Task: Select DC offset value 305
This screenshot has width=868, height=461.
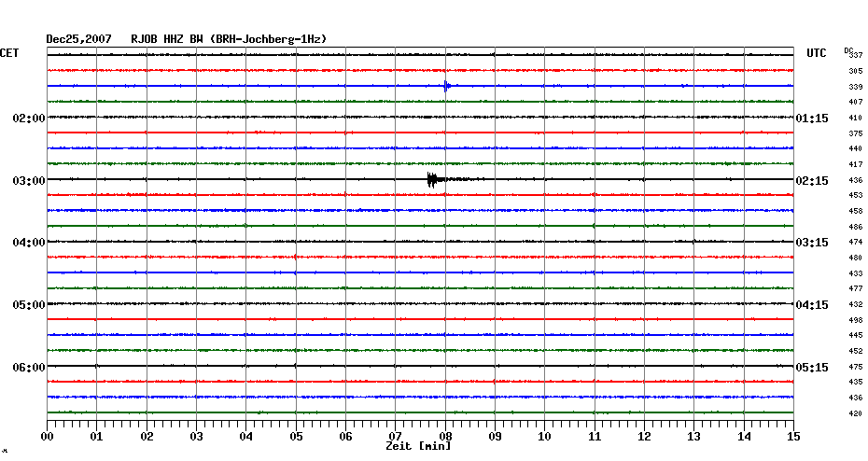Action: click(856, 71)
